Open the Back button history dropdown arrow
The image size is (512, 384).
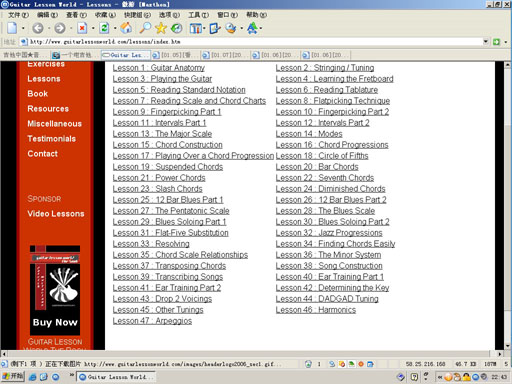tap(49, 29)
